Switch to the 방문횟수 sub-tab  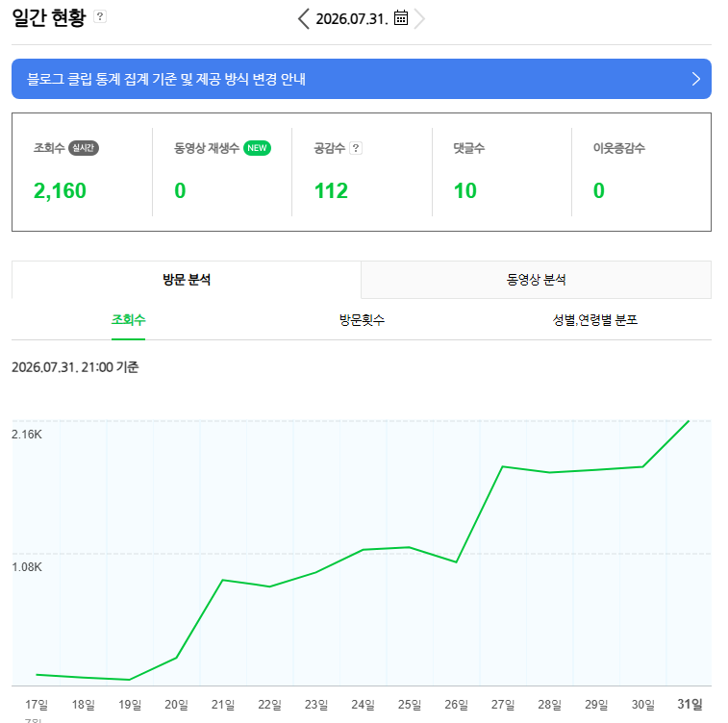point(362,320)
